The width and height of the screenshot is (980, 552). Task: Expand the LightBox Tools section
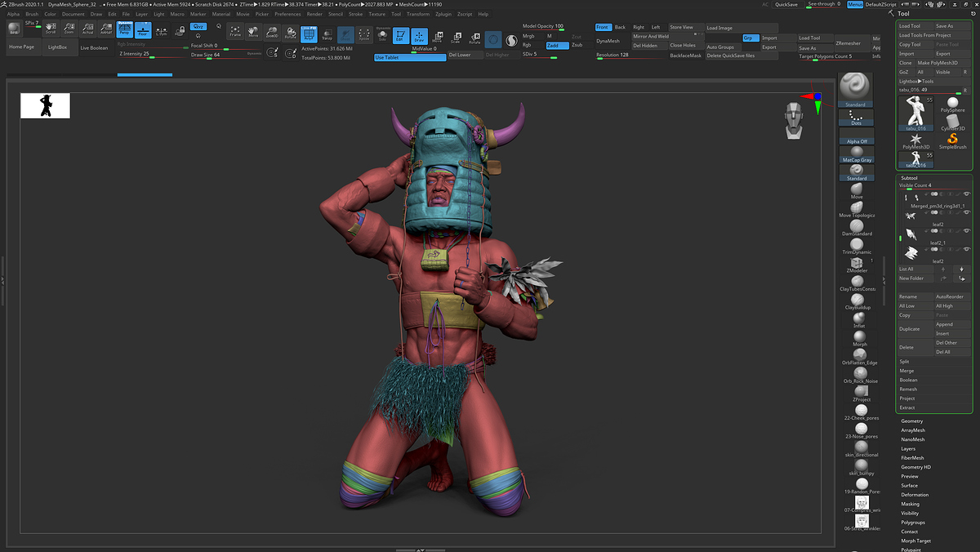point(916,82)
